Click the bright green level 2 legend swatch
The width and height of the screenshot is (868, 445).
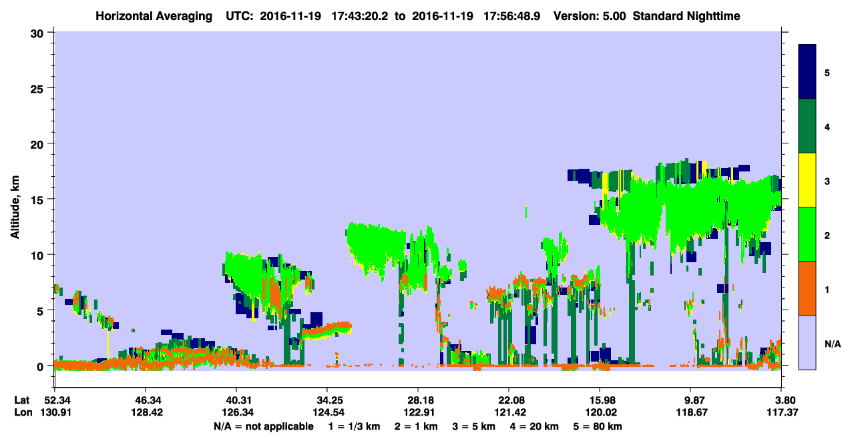pyautogui.click(x=808, y=234)
